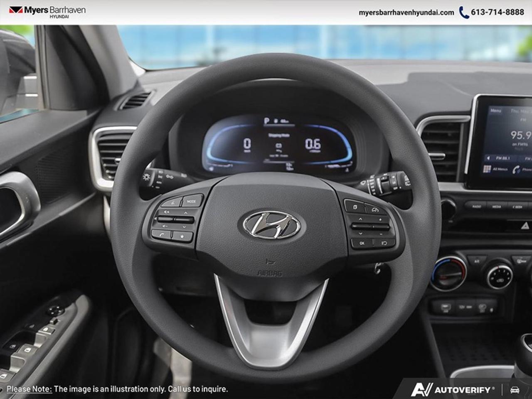Click the 613-714-8888 phone number
The image size is (532, 399).
point(498,12)
